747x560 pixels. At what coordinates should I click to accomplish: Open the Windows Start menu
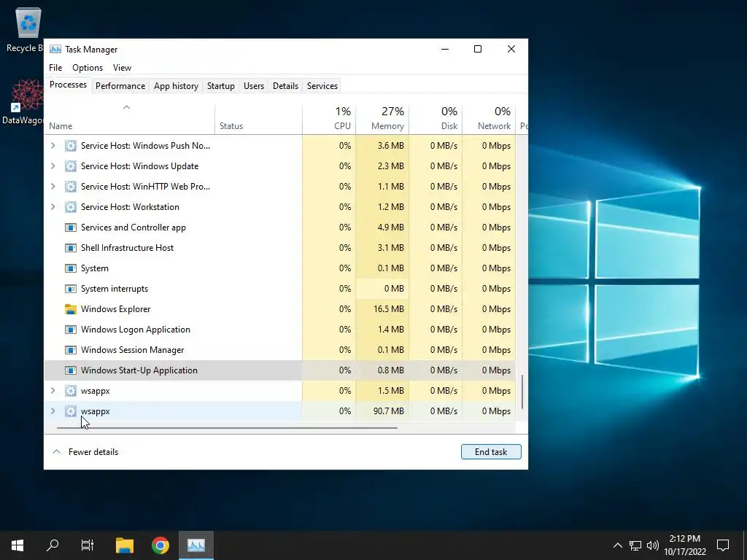pos(18,545)
